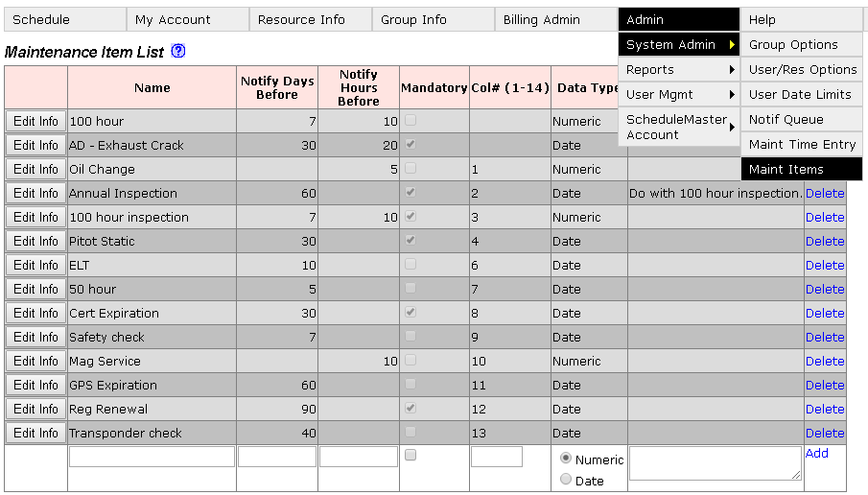868x495 pixels.
Task: Select the Numeric data type radio button
Action: [x=565, y=458]
